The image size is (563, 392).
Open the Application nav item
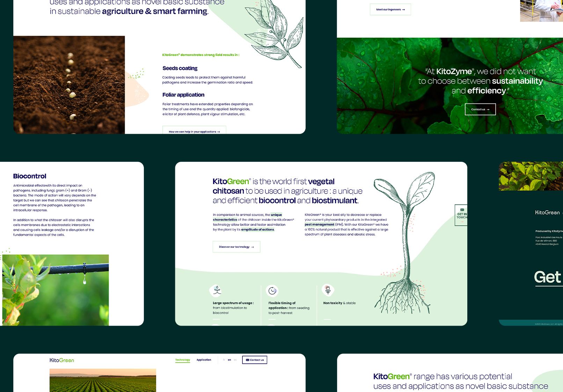point(204,360)
